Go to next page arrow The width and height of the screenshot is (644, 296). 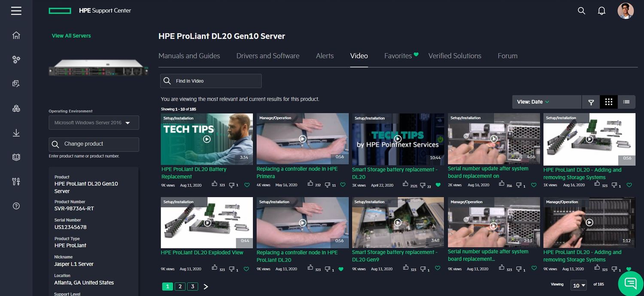click(x=206, y=287)
